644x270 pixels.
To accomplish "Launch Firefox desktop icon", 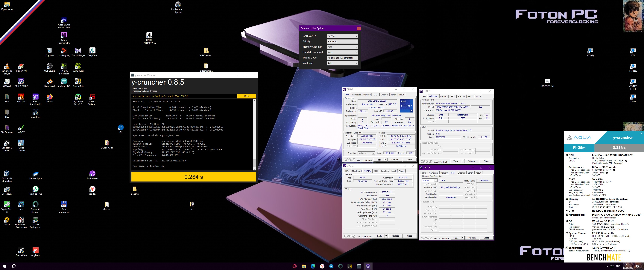I will pos(49,98).
